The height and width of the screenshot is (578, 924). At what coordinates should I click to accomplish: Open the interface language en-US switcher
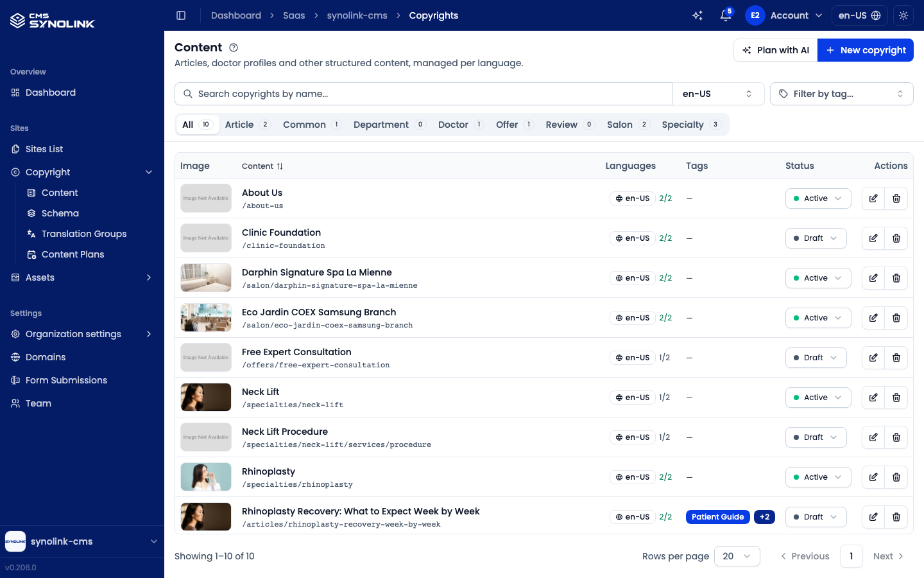coord(860,15)
